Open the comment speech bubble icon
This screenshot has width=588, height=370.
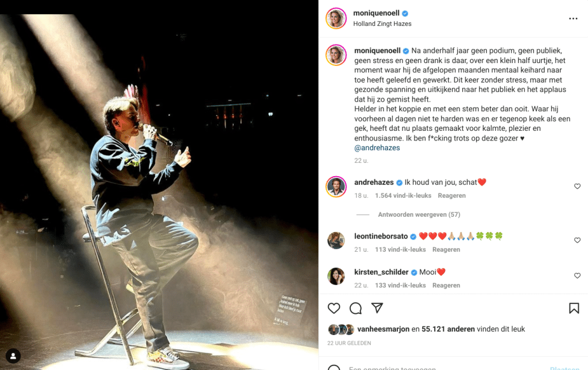pyautogui.click(x=355, y=308)
